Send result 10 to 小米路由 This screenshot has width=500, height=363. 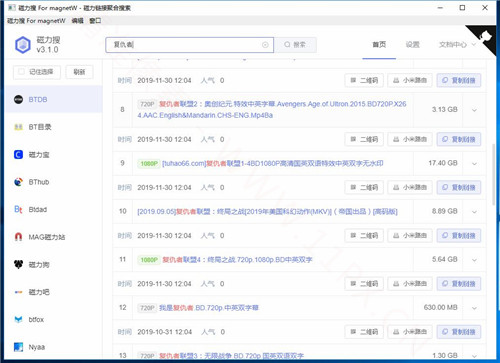tap(410, 236)
